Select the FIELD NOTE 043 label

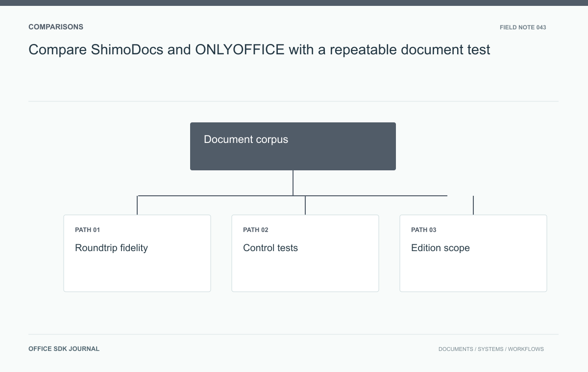coord(523,27)
